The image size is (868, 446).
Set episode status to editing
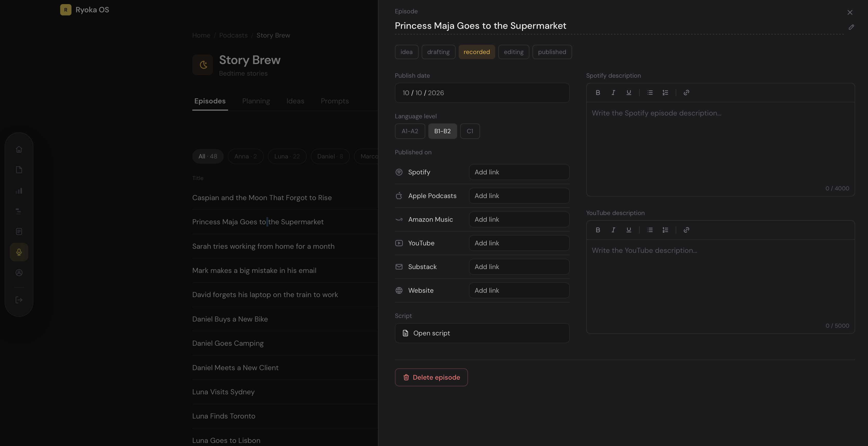[513, 52]
